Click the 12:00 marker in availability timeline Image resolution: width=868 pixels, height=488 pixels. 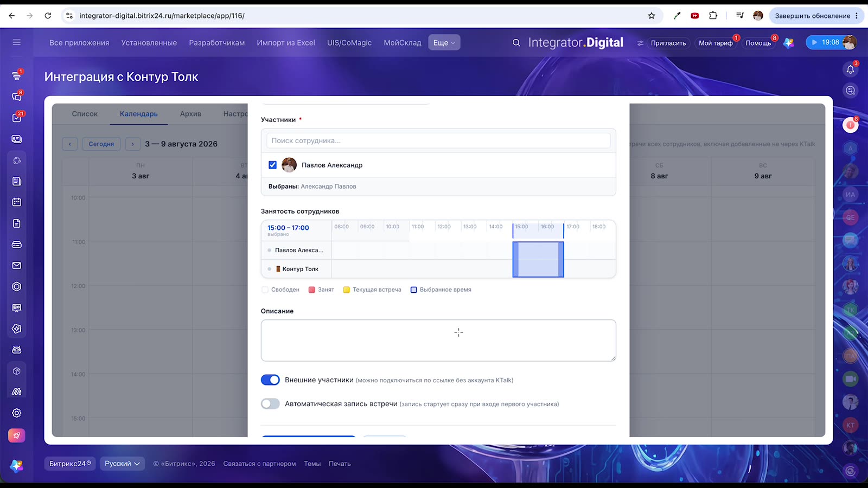coord(444,227)
